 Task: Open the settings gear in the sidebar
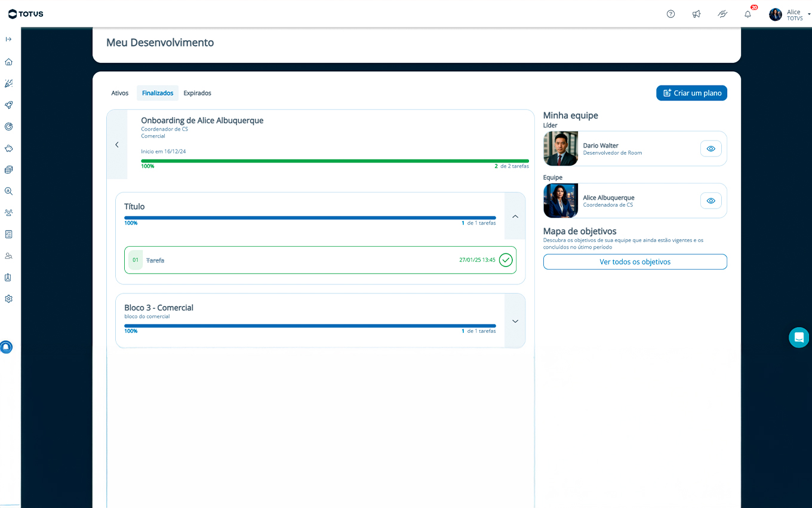[x=8, y=299]
